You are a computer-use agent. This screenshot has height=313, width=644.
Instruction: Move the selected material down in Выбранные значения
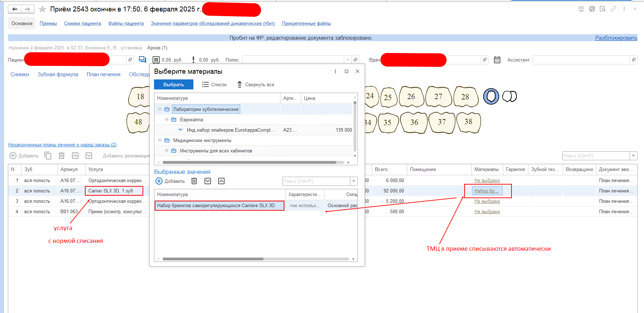(208, 181)
